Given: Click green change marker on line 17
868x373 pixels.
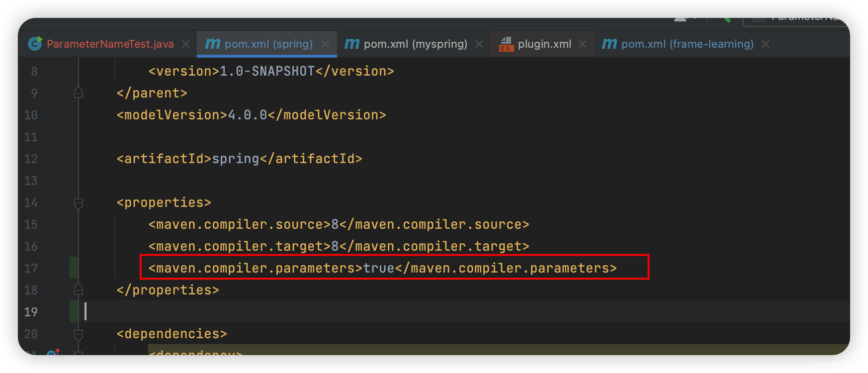Looking at the screenshot, I should (74, 268).
